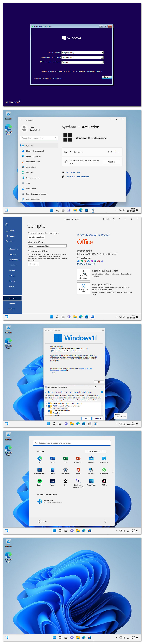The height and width of the screenshot is (644, 144).
Task: Click the Settings gear on the taskbar
Action: pyautogui.click(x=93, y=210)
